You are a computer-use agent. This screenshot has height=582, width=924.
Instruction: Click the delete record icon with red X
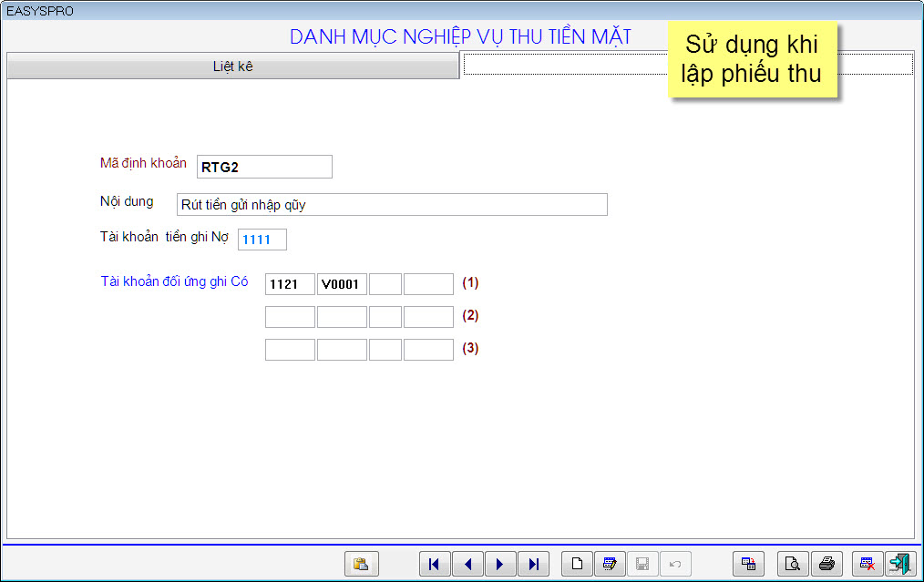tap(867, 564)
